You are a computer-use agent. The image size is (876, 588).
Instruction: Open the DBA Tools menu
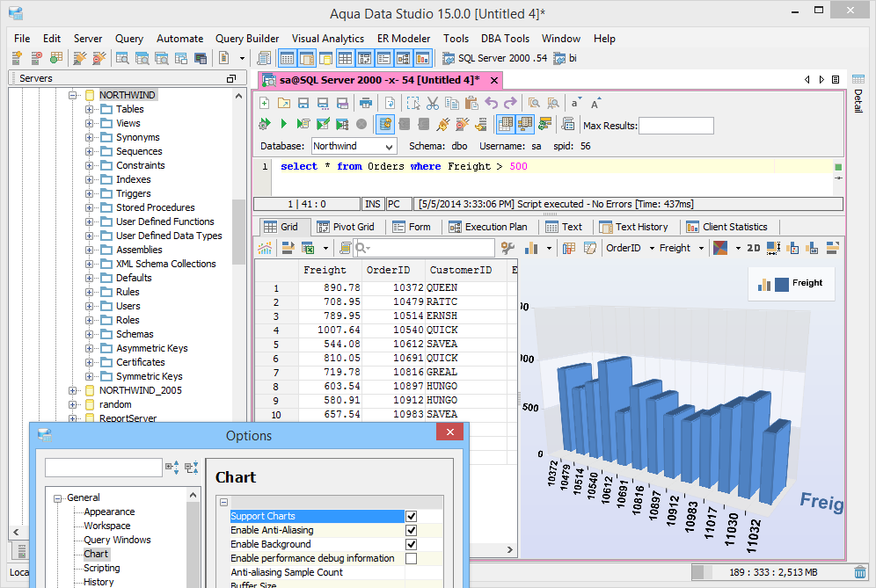pos(505,39)
